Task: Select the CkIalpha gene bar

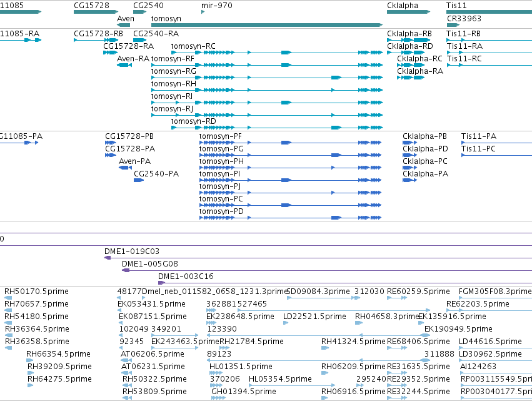Action: (408, 12)
